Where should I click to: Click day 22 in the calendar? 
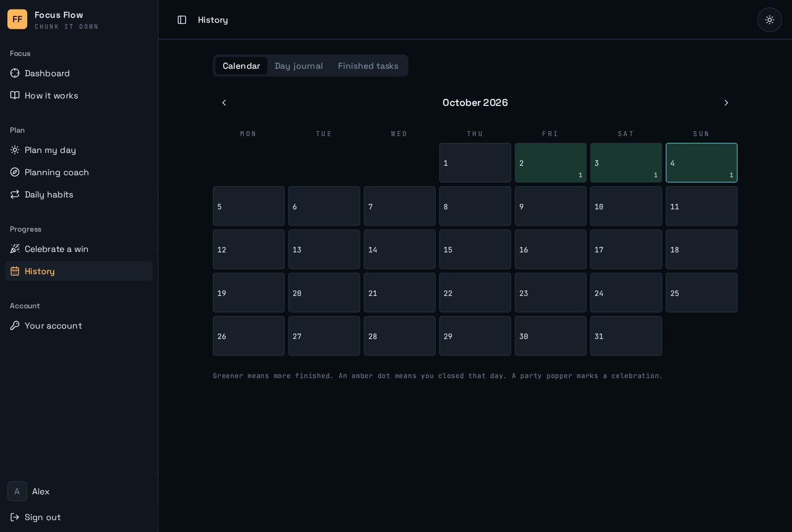tap(475, 292)
